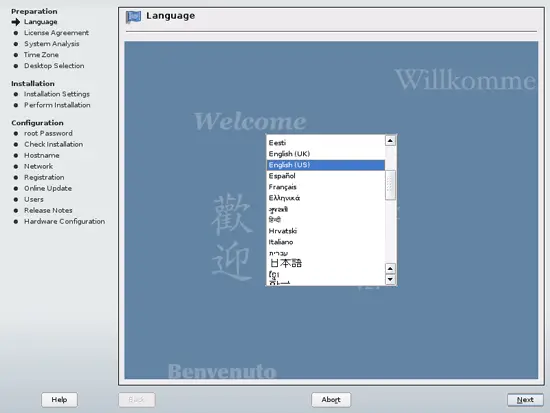Click Network step in sidebar

[38, 166]
